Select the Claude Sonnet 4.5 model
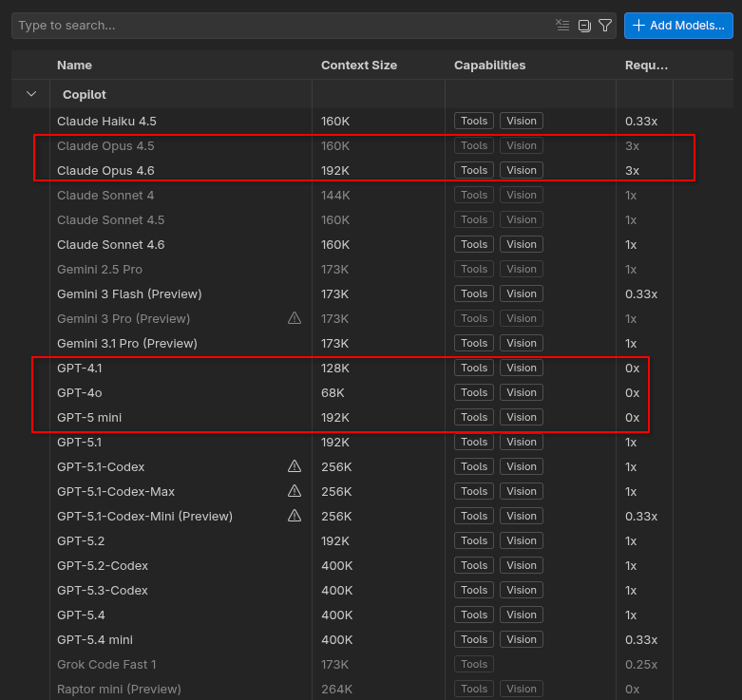 pos(111,220)
